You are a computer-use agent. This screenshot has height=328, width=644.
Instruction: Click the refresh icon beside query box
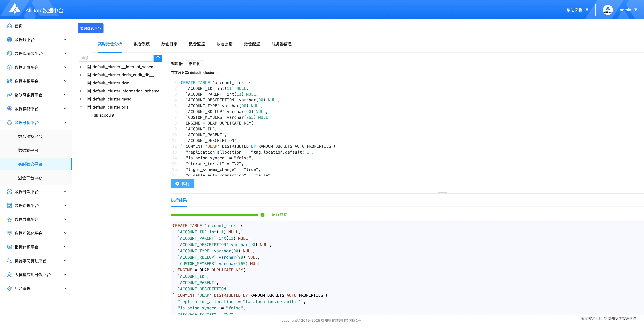pos(158,58)
